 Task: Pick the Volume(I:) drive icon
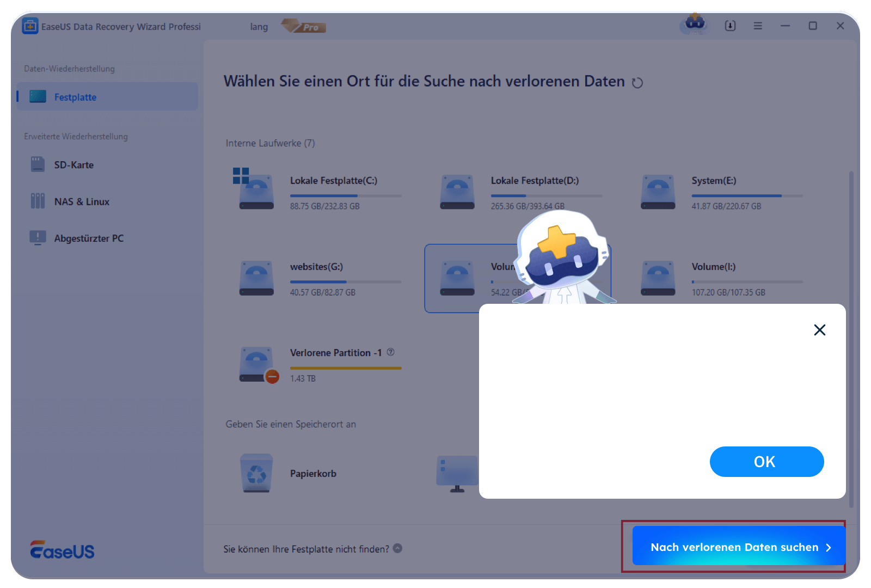click(658, 278)
